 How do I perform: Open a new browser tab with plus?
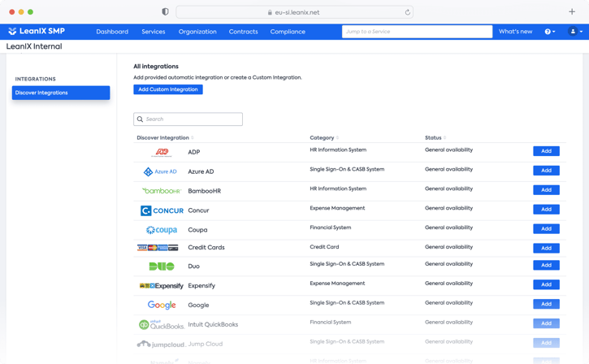coord(572,12)
